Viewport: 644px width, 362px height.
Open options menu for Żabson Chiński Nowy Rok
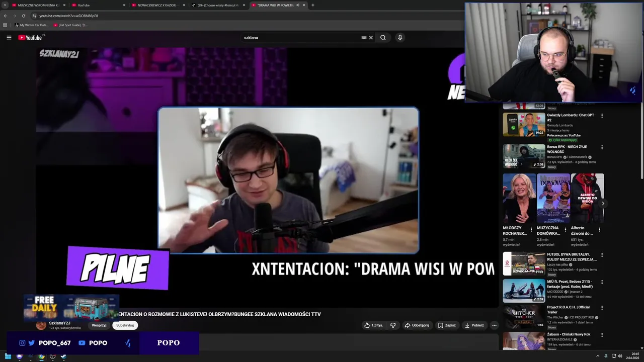(602, 334)
